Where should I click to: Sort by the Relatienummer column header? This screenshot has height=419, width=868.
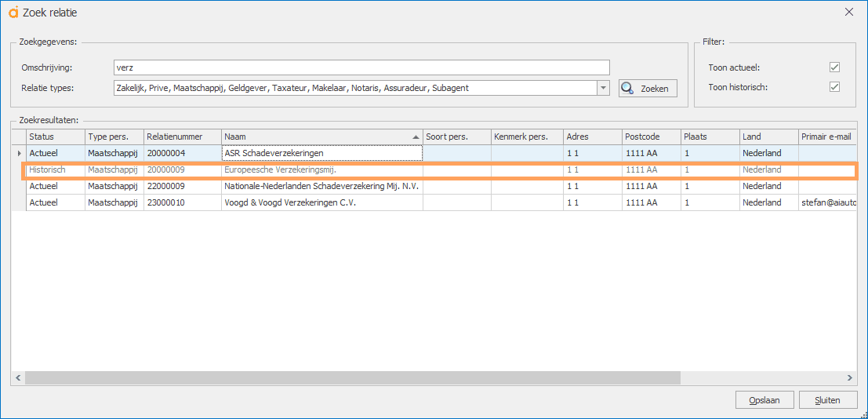(x=183, y=137)
